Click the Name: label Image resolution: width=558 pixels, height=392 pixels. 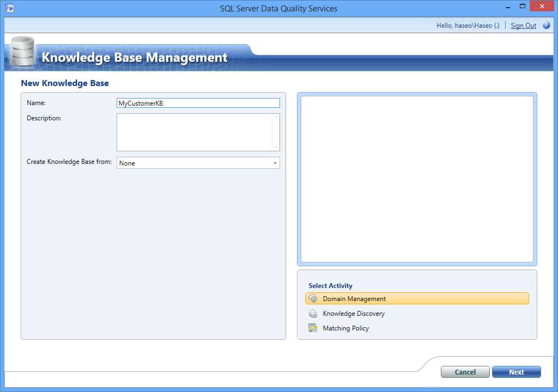click(x=36, y=103)
